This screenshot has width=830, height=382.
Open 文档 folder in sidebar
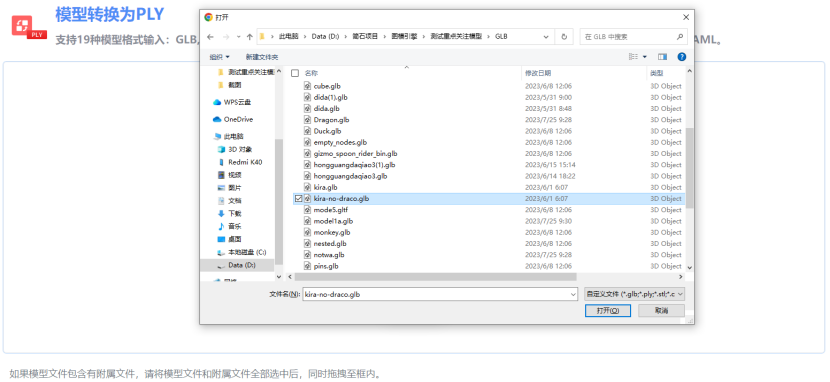(x=230, y=201)
